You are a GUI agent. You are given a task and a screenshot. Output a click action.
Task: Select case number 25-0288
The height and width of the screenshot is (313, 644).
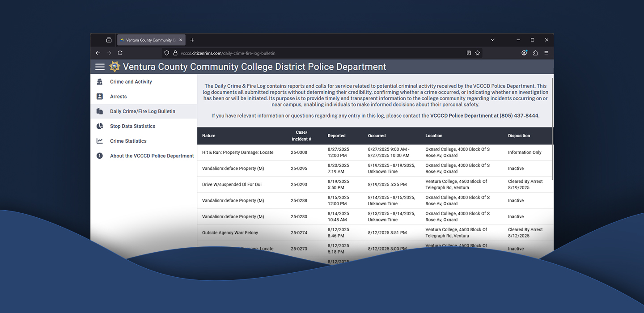(x=299, y=201)
